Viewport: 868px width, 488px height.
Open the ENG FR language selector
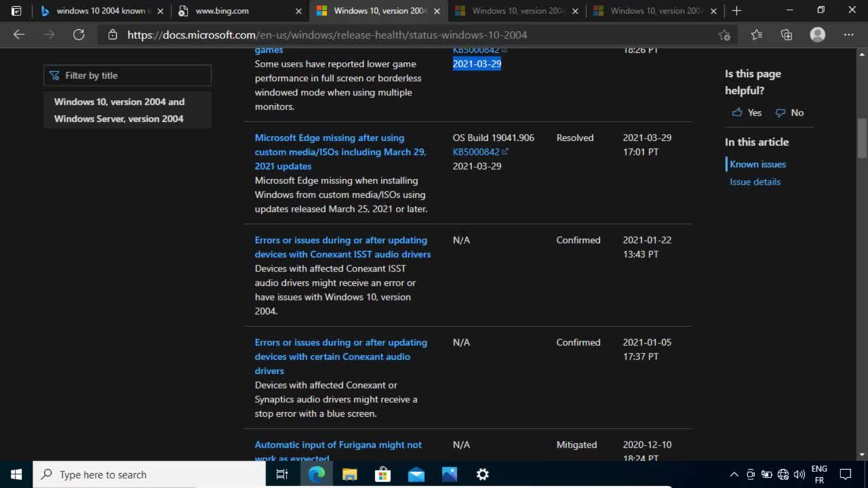pos(819,474)
